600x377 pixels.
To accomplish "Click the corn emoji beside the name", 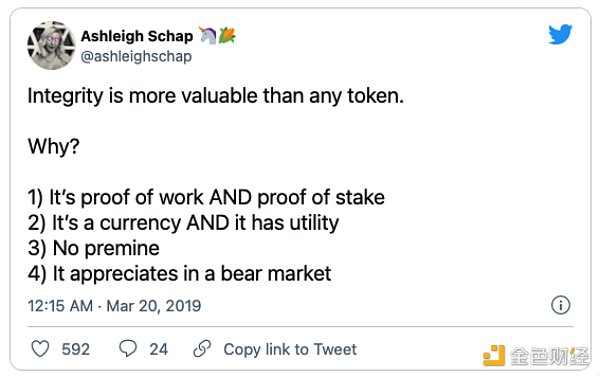I will tap(227, 36).
